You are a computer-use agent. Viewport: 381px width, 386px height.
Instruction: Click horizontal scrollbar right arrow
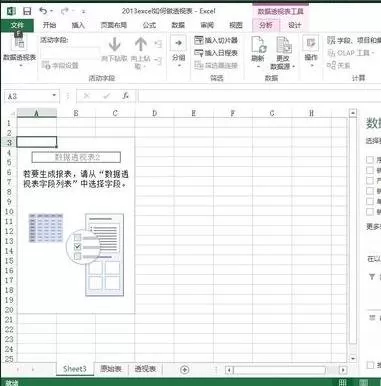coord(343,370)
